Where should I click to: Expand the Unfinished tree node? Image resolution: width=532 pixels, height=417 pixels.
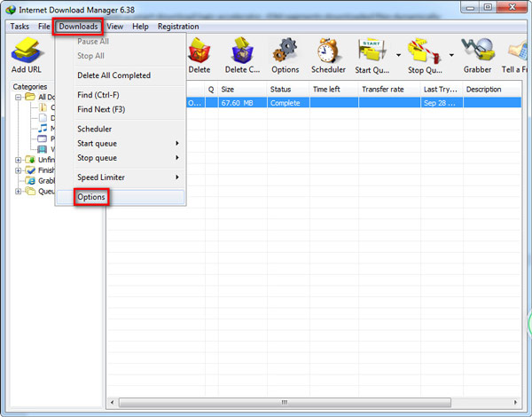19,160
